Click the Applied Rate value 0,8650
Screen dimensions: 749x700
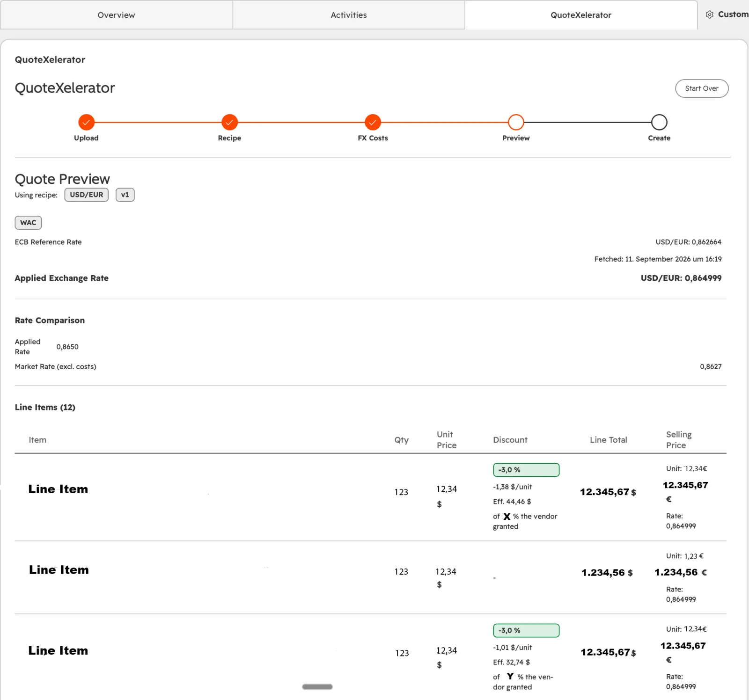67,347
